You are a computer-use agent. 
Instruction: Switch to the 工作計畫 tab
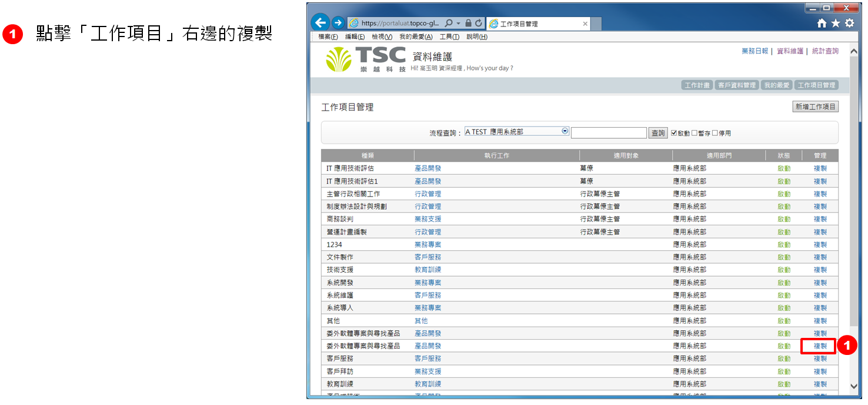697,85
